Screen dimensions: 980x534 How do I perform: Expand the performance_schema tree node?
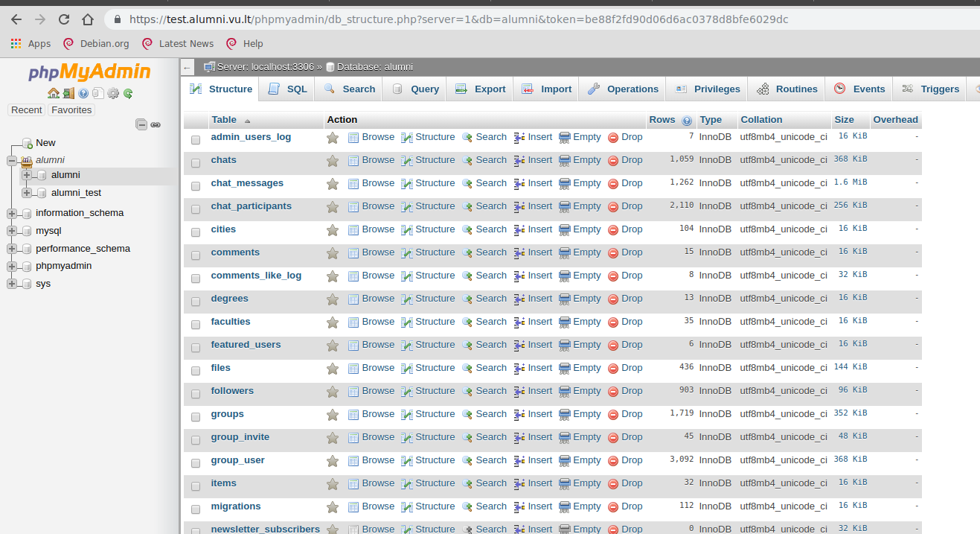pyautogui.click(x=11, y=249)
